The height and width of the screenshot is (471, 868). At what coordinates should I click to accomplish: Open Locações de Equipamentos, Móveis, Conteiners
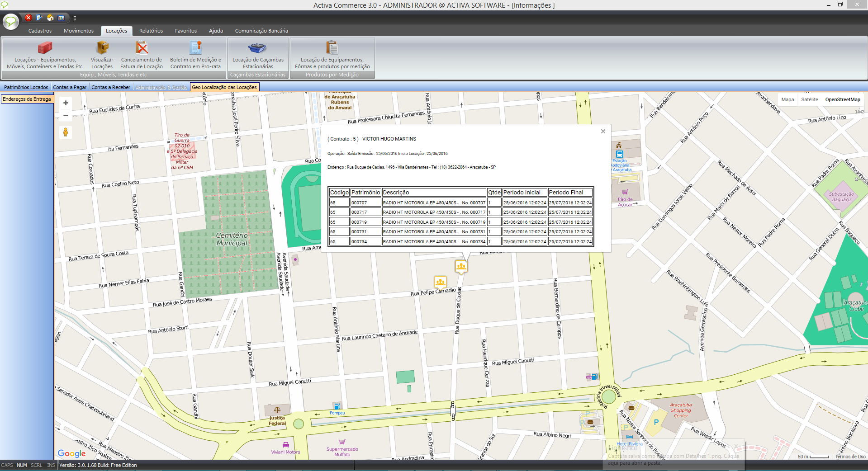(45, 55)
